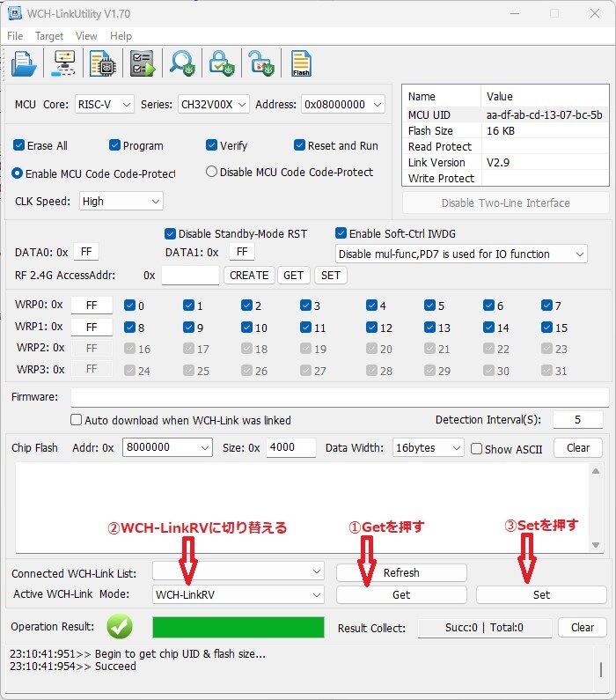
Task: Select Disable MCU Code-Protect radio button
Action: tap(211, 172)
